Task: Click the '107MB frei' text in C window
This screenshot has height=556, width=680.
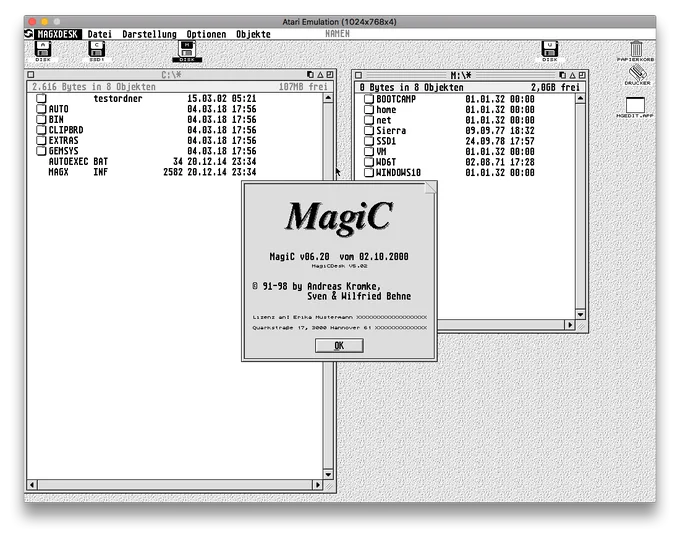Action: 303,87
